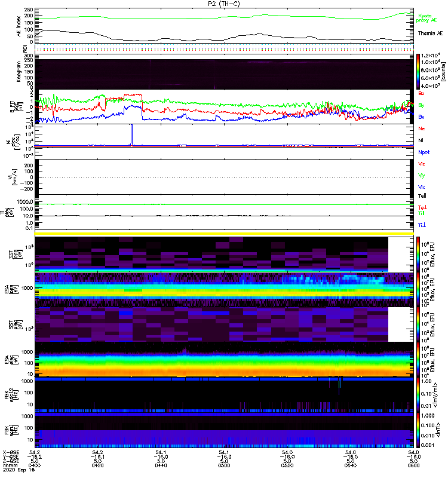Image resolution: width=448 pixels, height=478 pixels.
Task: Click the "AE Index" y-axis label
Action: pos(19,26)
